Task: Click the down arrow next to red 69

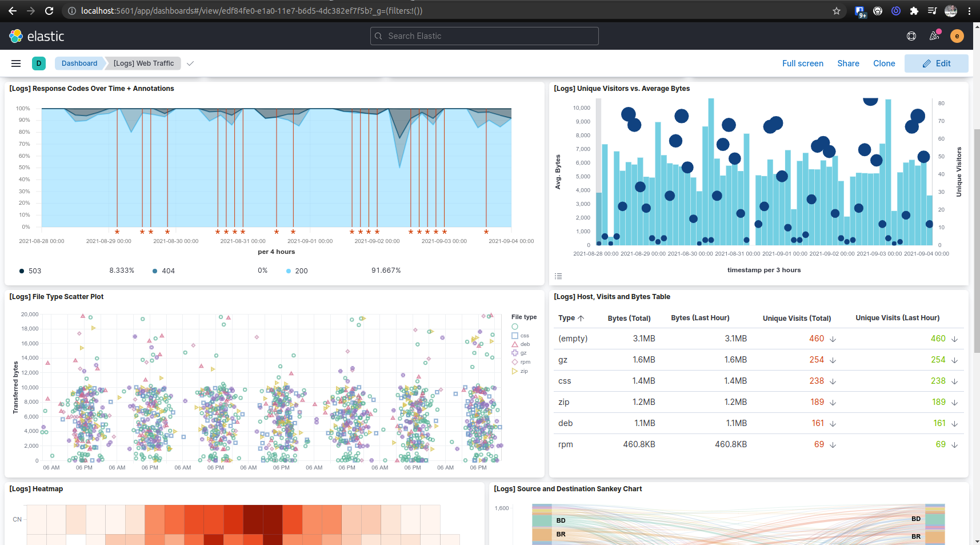Action: click(833, 445)
